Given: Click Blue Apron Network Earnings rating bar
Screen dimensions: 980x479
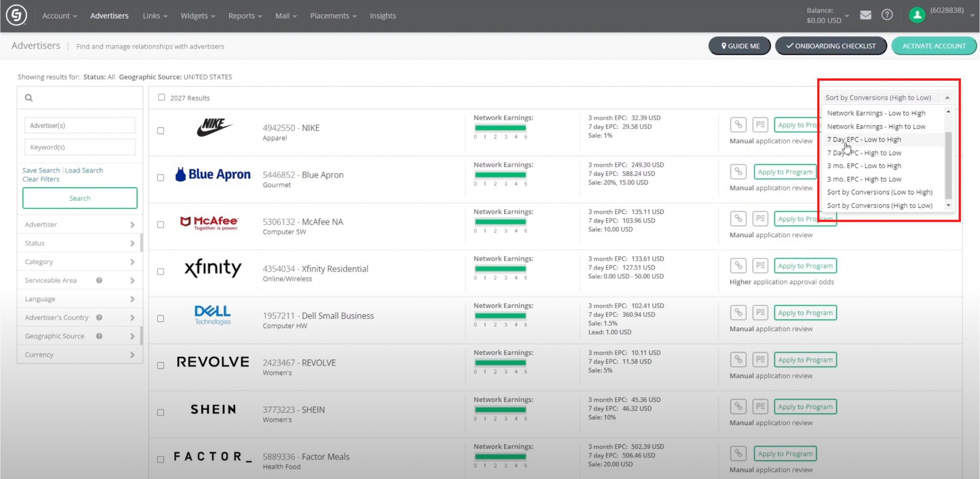Looking at the screenshot, I should [x=501, y=175].
